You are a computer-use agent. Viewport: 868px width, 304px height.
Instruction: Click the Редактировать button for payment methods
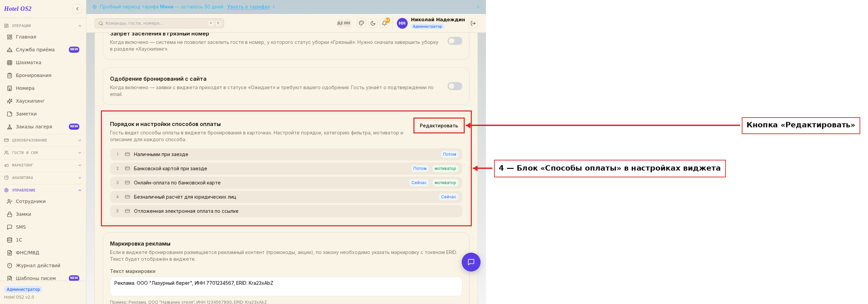coord(439,126)
